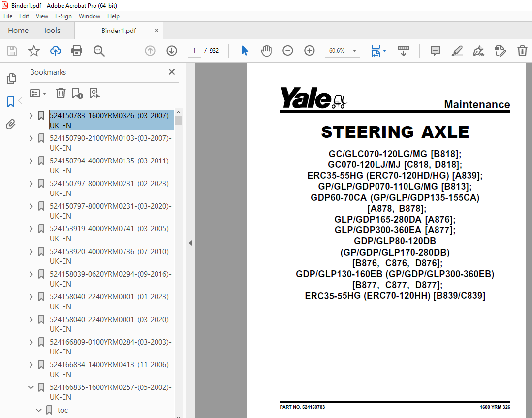The width and height of the screenshot is (532, 418).
Task: Click the 60.6% zoom value field
Action: pyautogui.click(x=337, y=51)
